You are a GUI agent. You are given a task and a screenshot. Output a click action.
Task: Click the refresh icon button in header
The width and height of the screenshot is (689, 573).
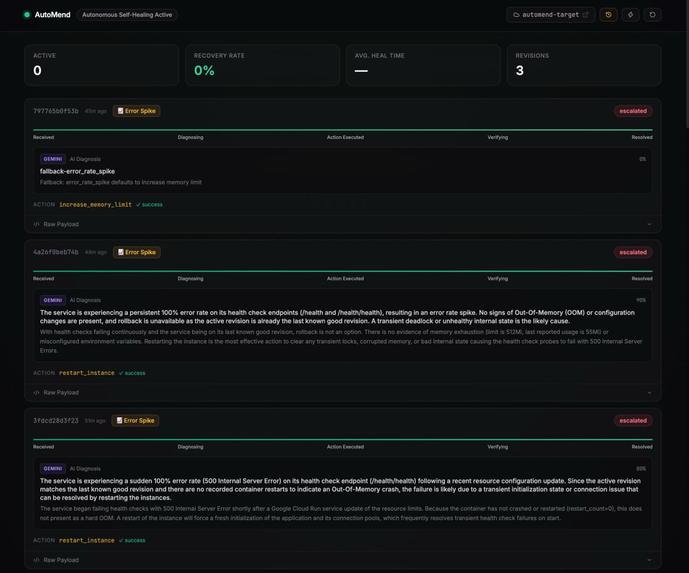652,15
